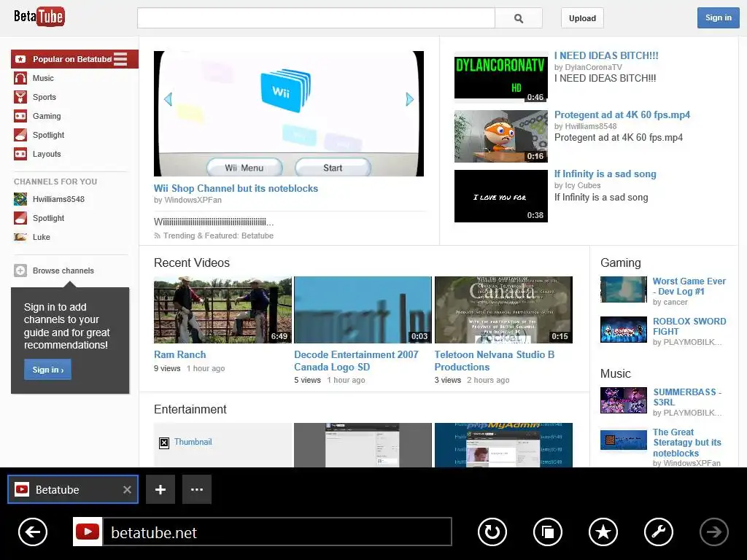Select the Betatube browser tab

(x=73, y=489)
